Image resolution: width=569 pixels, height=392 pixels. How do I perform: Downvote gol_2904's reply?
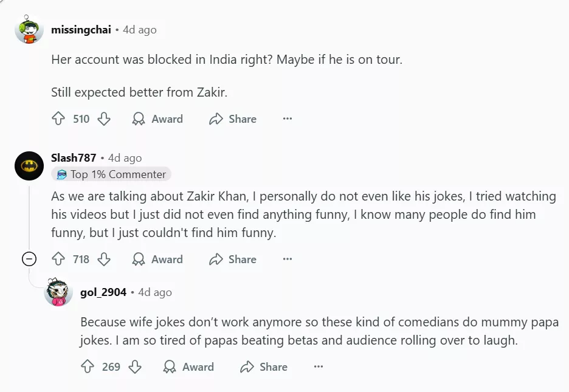[134, 367]
